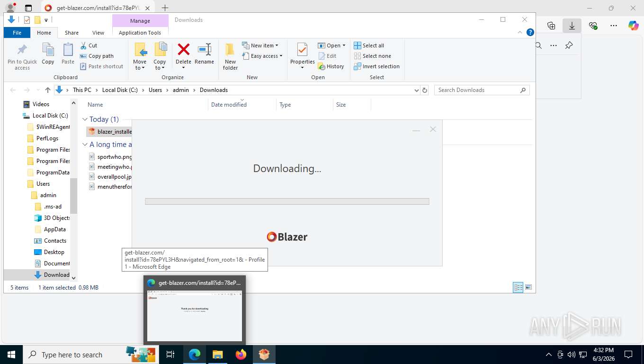
Task: Click the Blazer download progress bar
Action: 287,201
